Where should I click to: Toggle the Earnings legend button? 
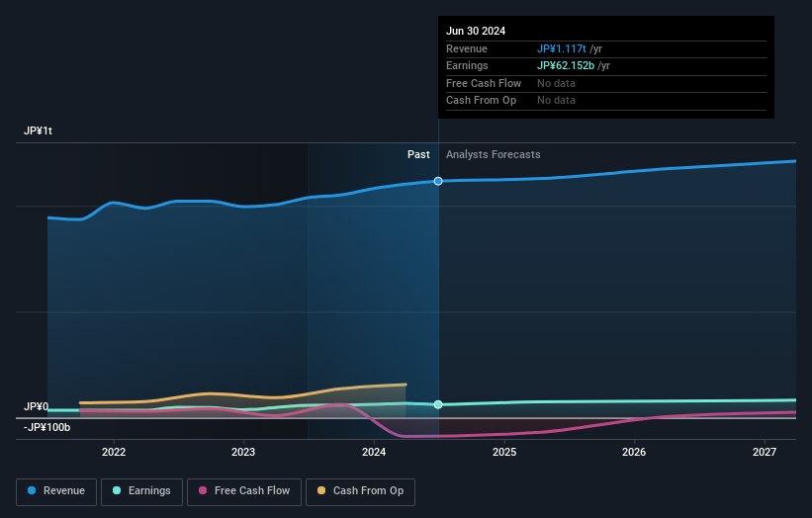coord(141,491)
